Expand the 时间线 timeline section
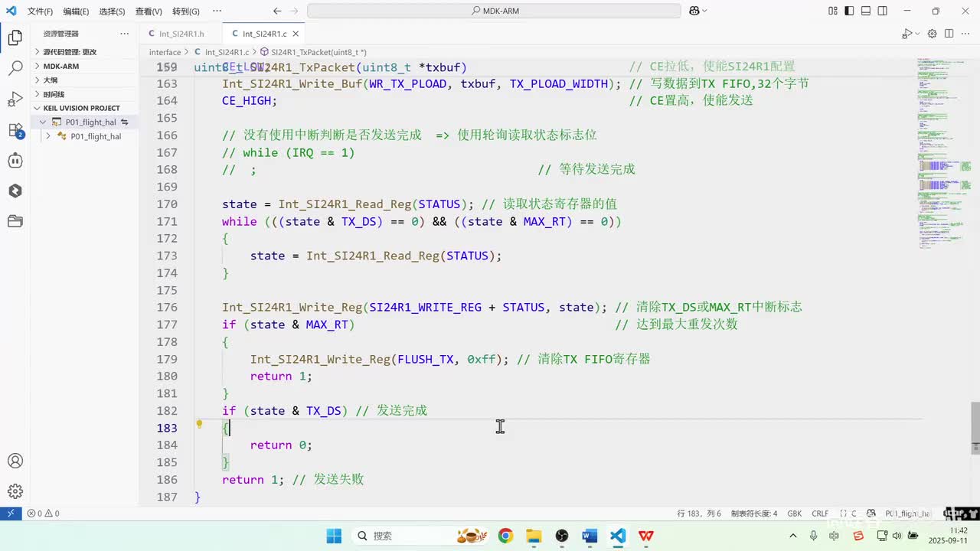 tap(86, 94)
